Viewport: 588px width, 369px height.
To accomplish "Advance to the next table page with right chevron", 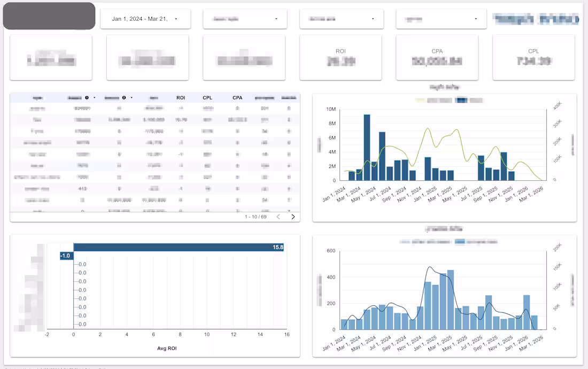I will click(x=293, y=217).
